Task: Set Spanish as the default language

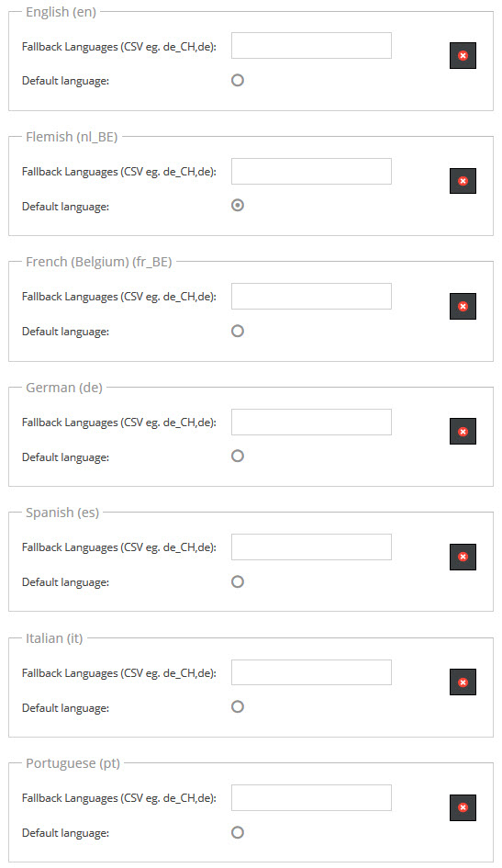Action: click(238, 581)
